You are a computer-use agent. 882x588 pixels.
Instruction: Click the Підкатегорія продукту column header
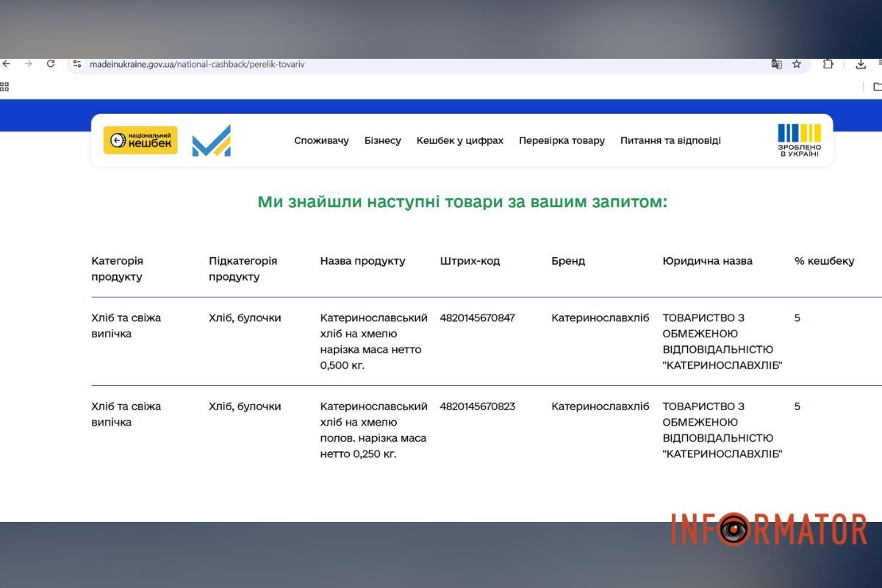tap(243, 269)
